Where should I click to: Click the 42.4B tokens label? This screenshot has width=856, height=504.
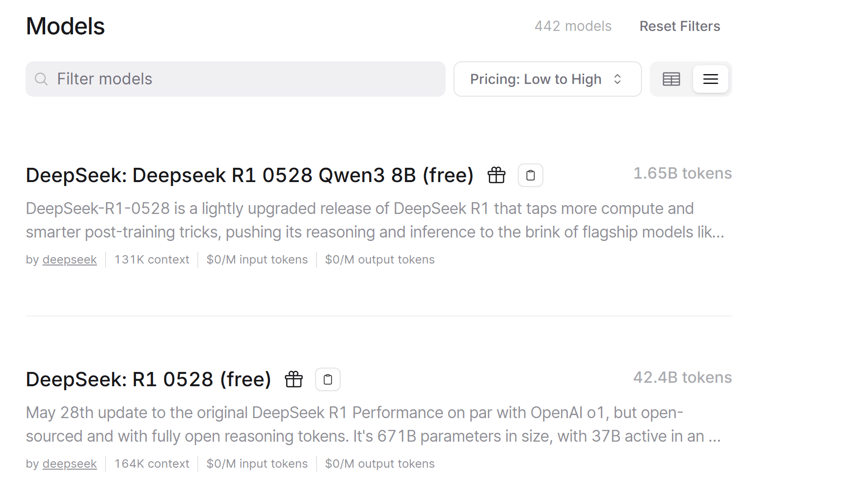pyautogui.click(x=682, y=377)
